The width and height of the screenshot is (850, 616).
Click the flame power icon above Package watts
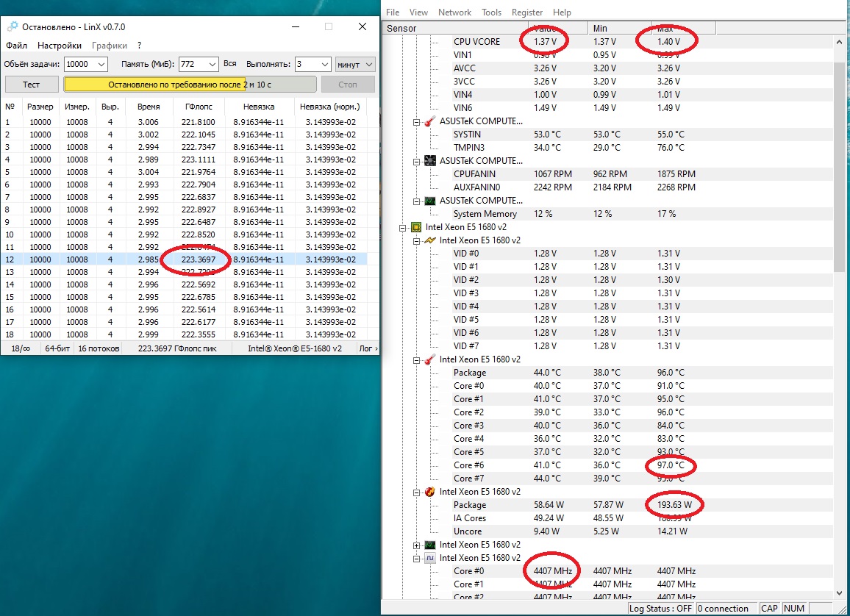point(430,492)
